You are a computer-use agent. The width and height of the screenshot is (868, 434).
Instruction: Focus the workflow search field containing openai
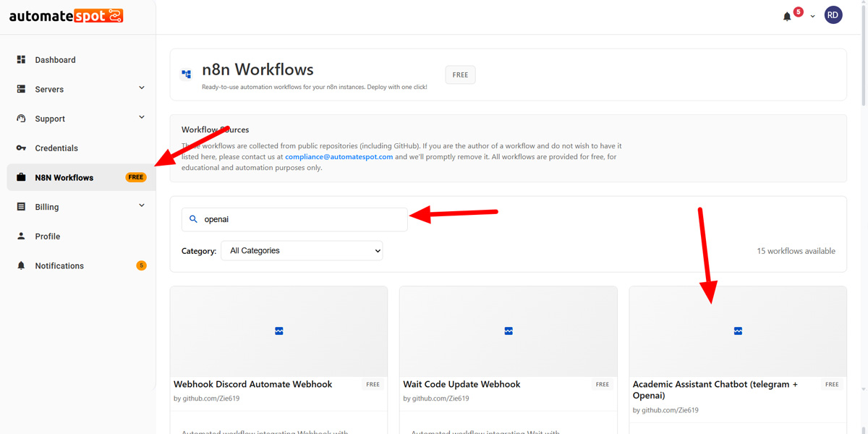coord(300,219)
